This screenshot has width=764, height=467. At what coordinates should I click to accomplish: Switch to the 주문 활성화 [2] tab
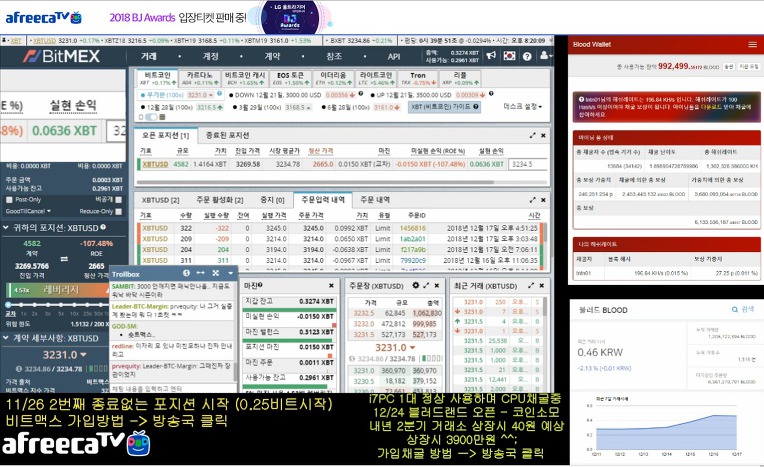tap(219, 200)
